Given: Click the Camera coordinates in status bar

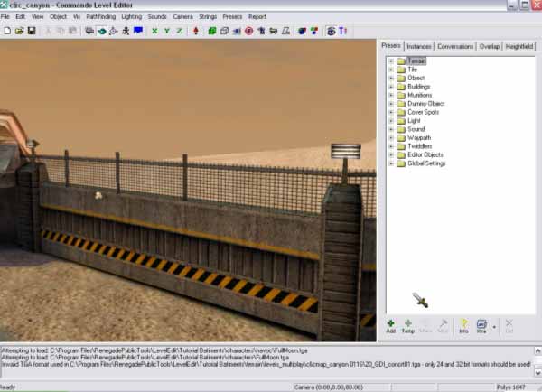Looking at the screenshot, I should [x=328, y=387].
